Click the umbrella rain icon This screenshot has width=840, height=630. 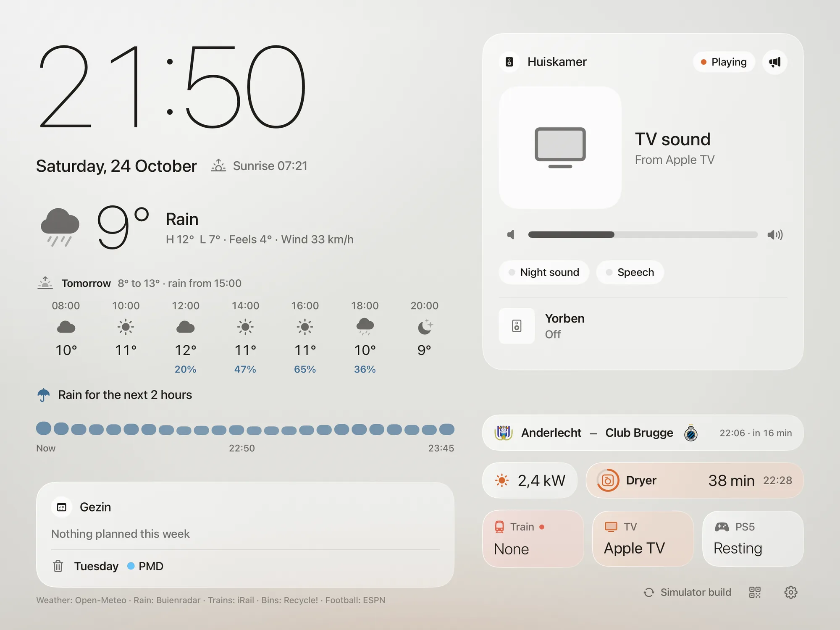pos(44,395)
